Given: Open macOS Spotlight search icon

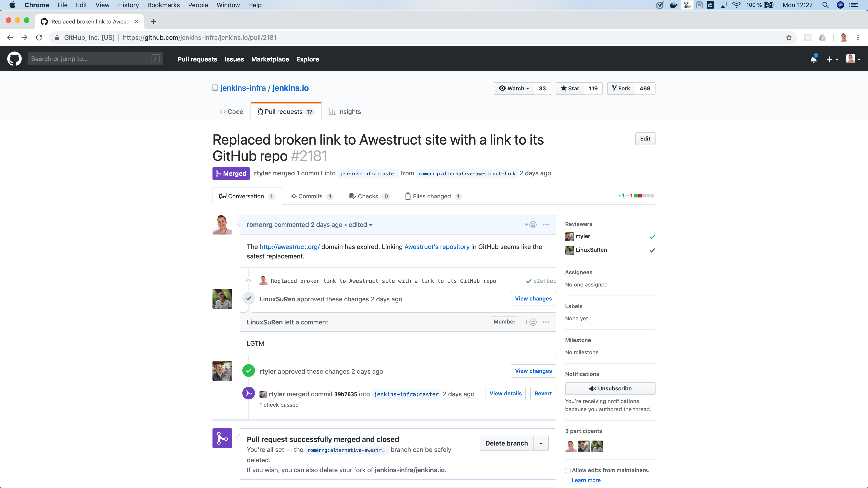Looking at the screenshot, I should pos(825,5).
